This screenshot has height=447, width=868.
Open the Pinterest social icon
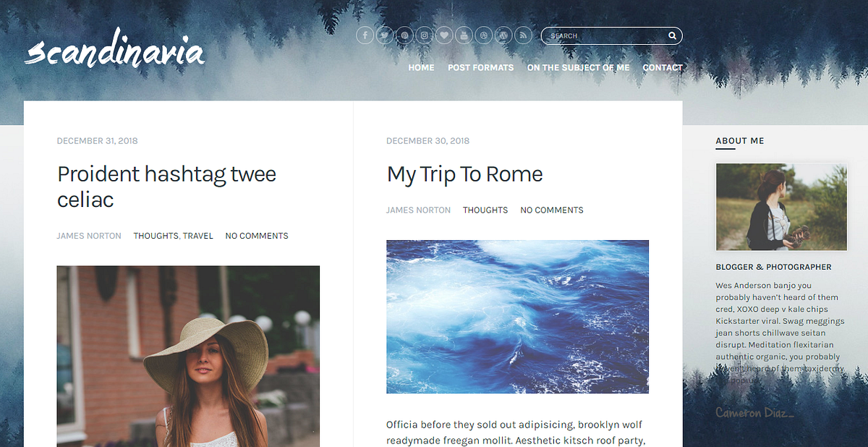click(404, 35)
